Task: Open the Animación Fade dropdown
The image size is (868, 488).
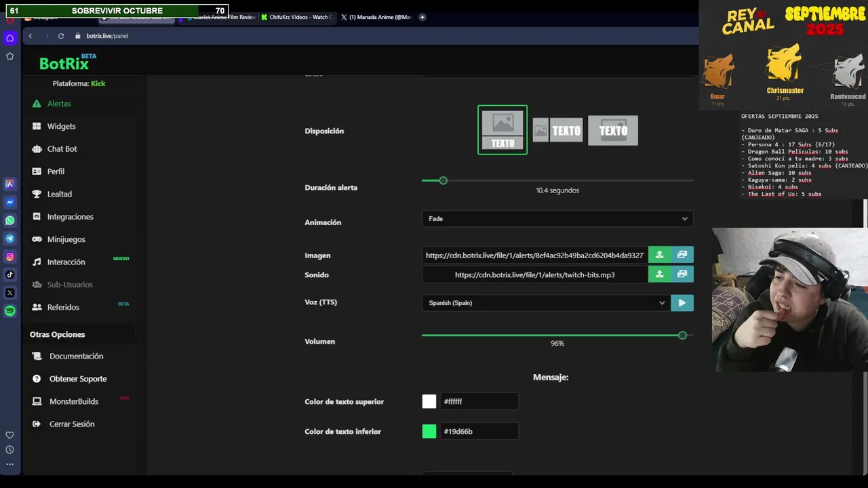Action: (557, 219)
